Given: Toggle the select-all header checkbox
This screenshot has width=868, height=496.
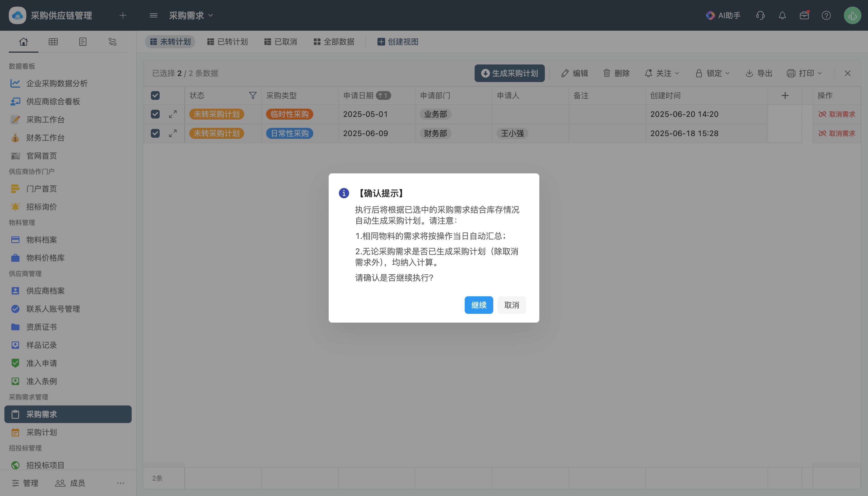Looking at the screenshot, I should tap(155, 95).
